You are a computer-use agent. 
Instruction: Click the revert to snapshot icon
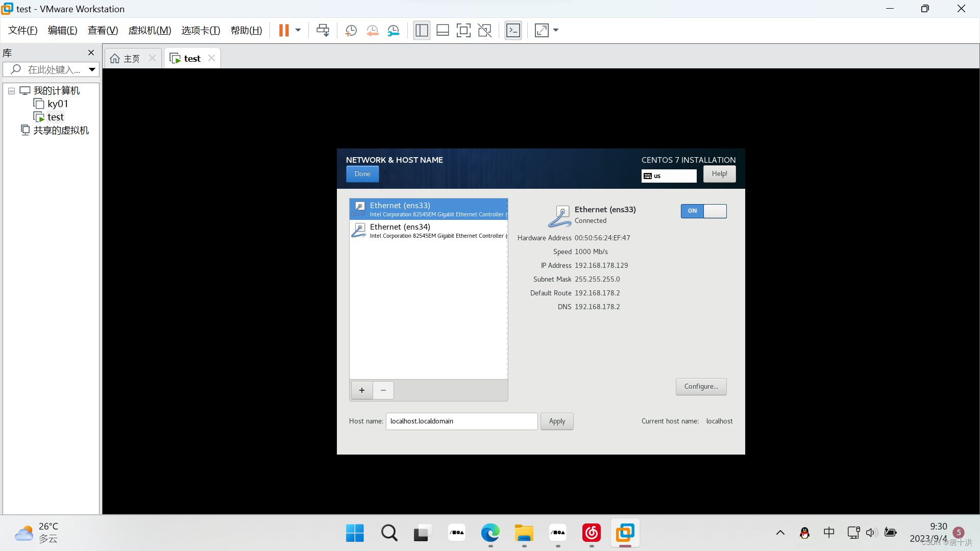click(x=372, y=31)
